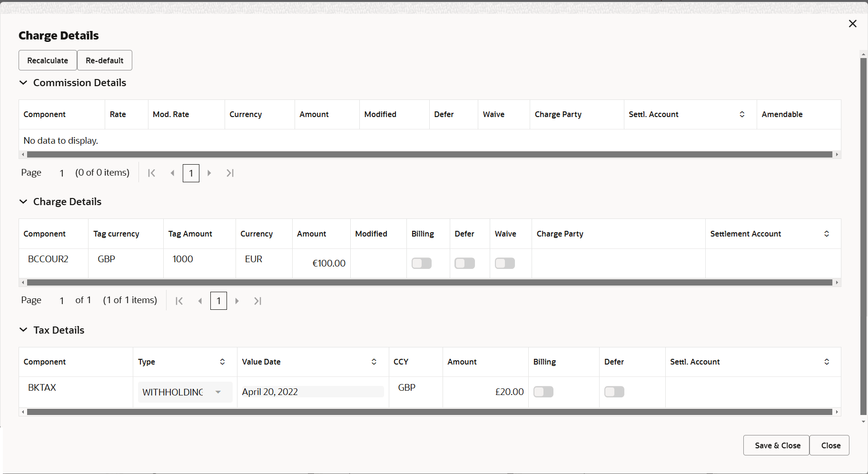Click previous page arrow under Charge Details table
This screenshot has height=474, width=868.
click(x=200, y=300)
